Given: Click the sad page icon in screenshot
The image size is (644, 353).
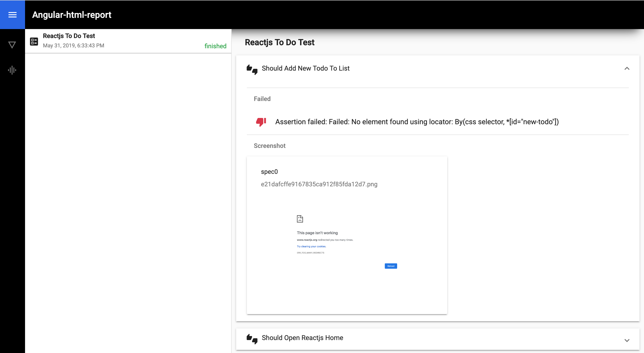Looking at the screenshot, I should point(300,219).
